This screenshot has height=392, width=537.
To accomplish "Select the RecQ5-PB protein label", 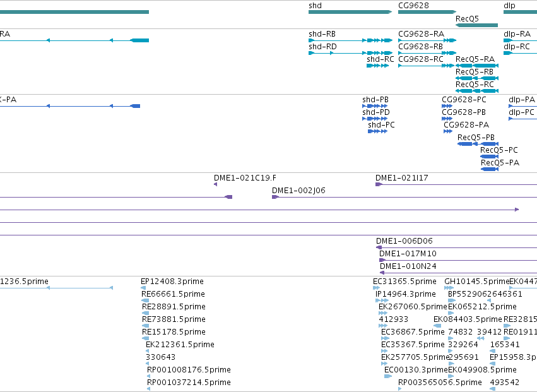I will tap(476, 138).
